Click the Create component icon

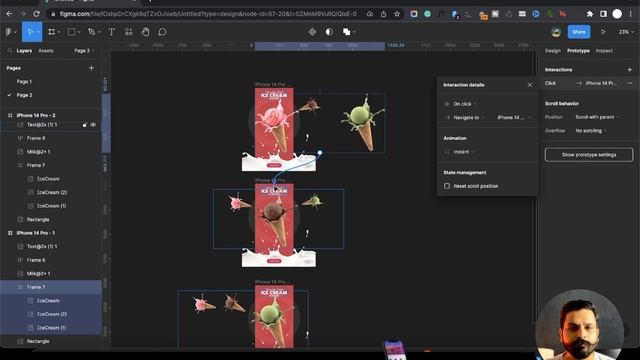pyautogui.click(x=312, y=32)
